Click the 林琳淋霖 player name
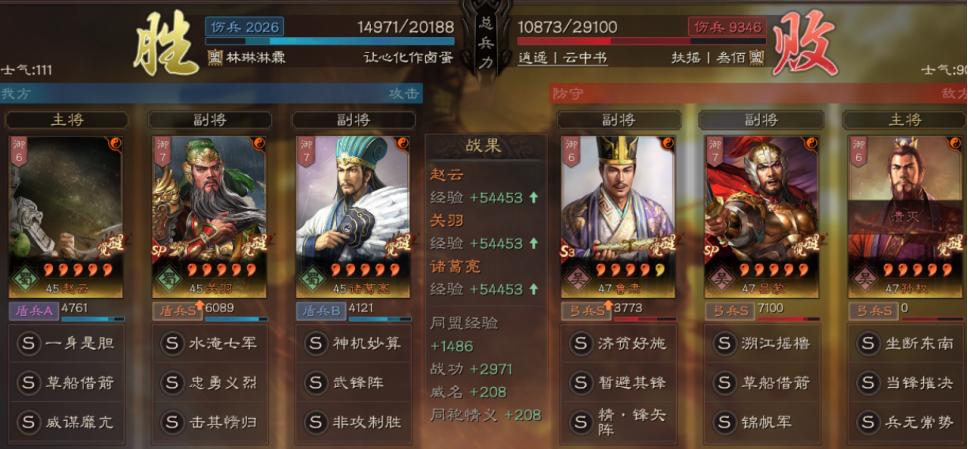 coord(247,58)
